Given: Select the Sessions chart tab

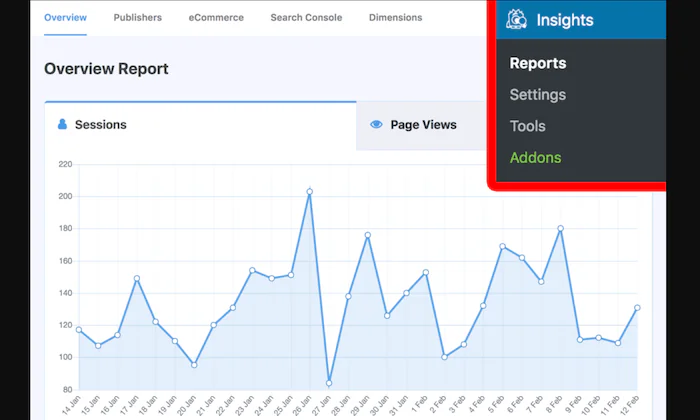Looking at the screenshot, I should click(x=200, y=125).
